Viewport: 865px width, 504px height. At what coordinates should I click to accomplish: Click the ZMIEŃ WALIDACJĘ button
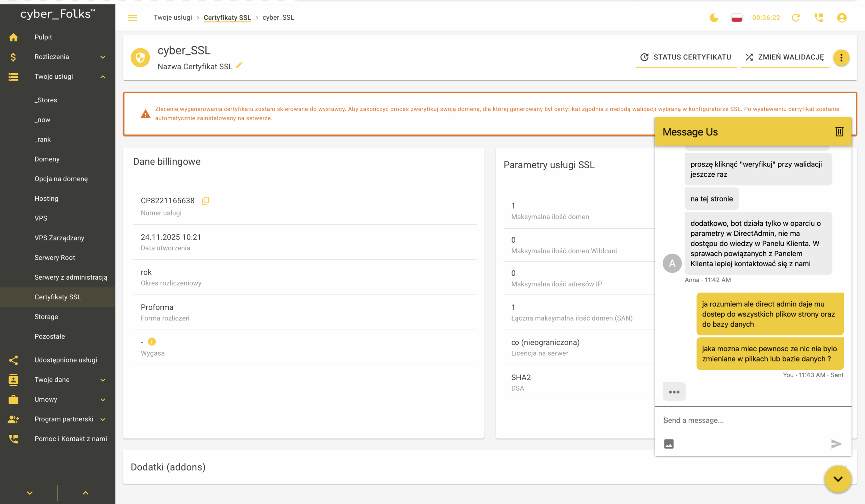coord(784,57)
